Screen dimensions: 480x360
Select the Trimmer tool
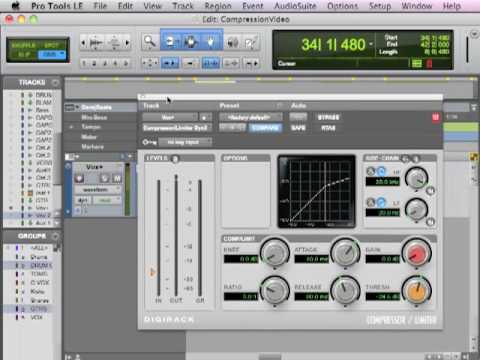(170, 42)
